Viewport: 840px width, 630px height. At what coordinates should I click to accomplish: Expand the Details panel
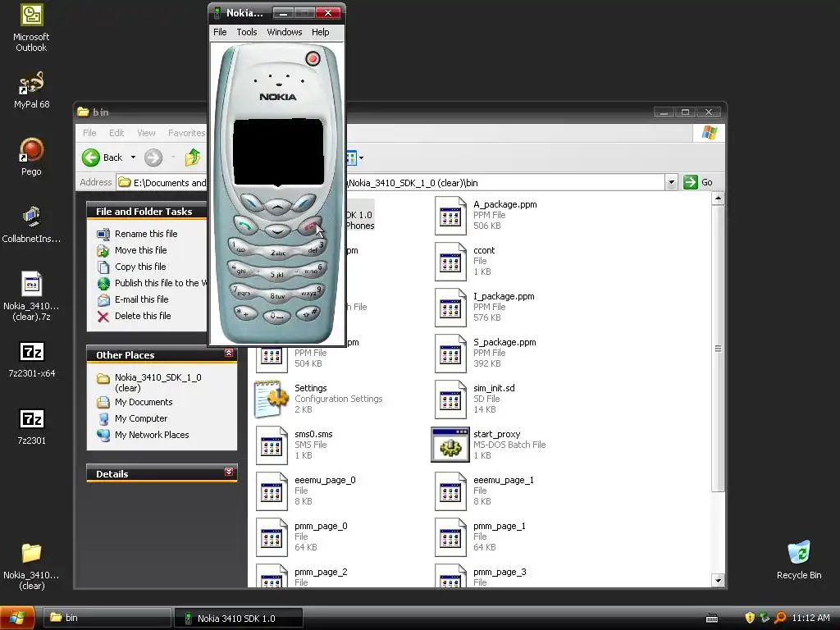click(x=229, y=472)
